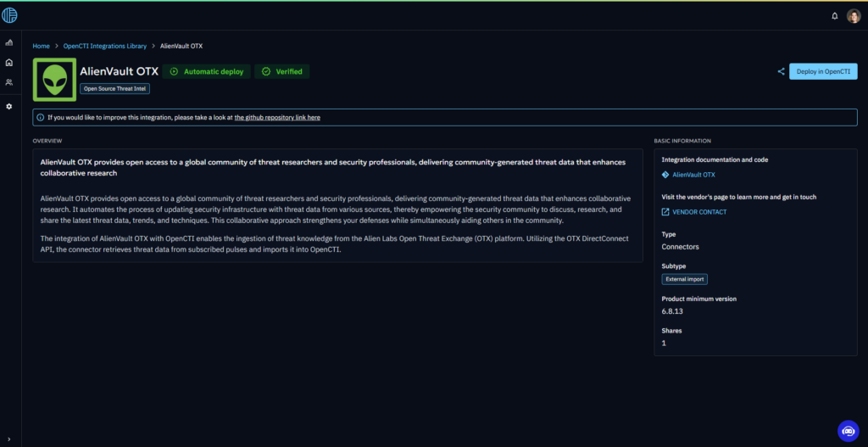
Task: Go to OpenCTI Integrations Library breadcrumb
Action: (x=105, y=46)
